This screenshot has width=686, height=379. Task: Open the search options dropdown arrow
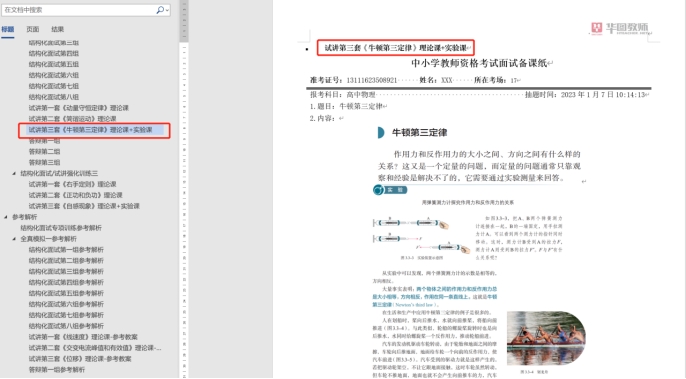tap(168, 10)
